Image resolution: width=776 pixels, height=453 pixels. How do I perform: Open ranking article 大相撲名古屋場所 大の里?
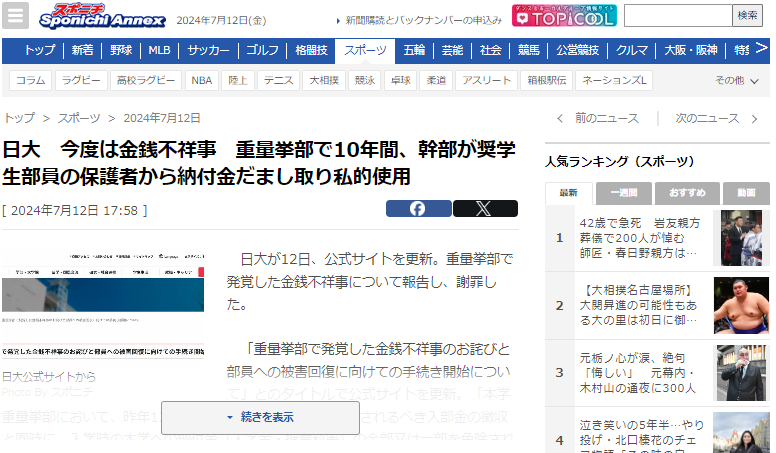[638, 305]
